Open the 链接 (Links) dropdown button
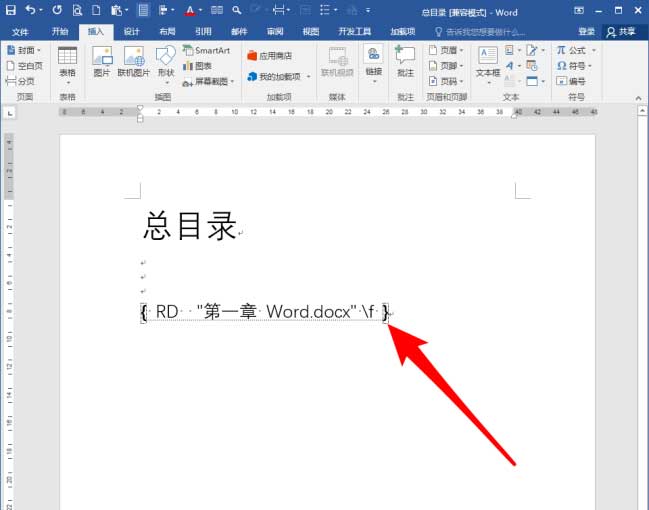 (374, 65)
